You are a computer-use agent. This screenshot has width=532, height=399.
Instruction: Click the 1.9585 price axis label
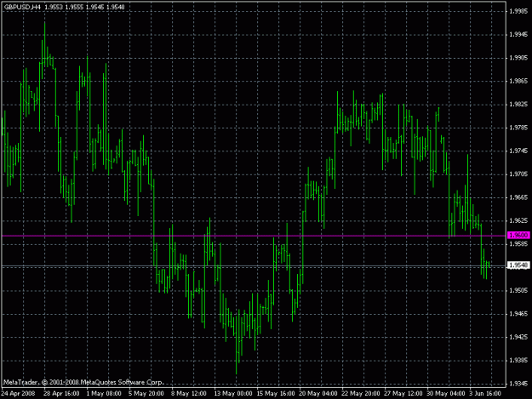click(x=518, y=244)
